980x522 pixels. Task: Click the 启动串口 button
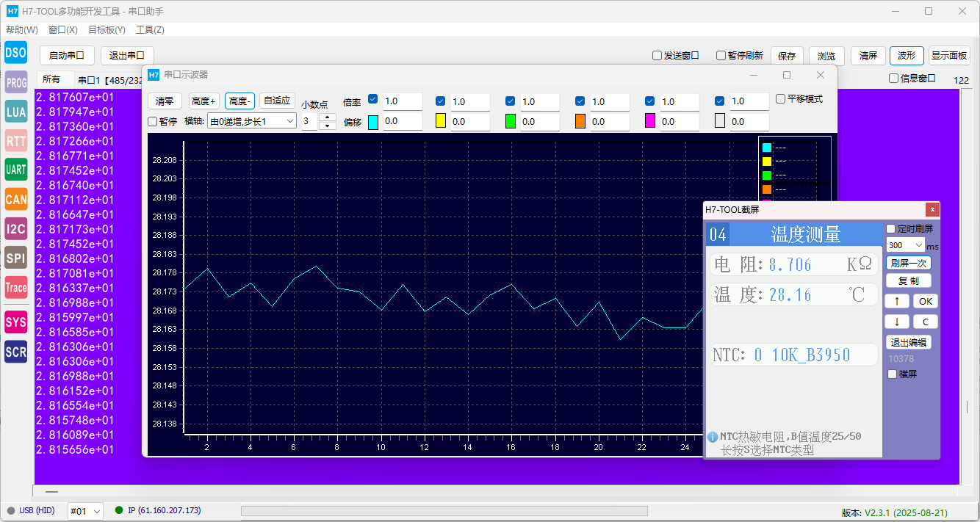pyautogui.click(x=67, y=56)
